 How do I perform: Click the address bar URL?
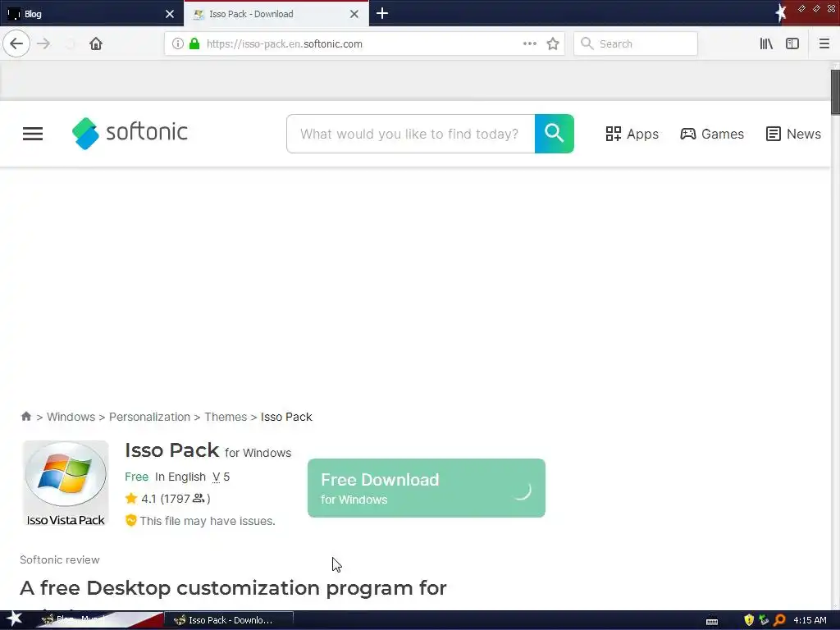point(285,44)
